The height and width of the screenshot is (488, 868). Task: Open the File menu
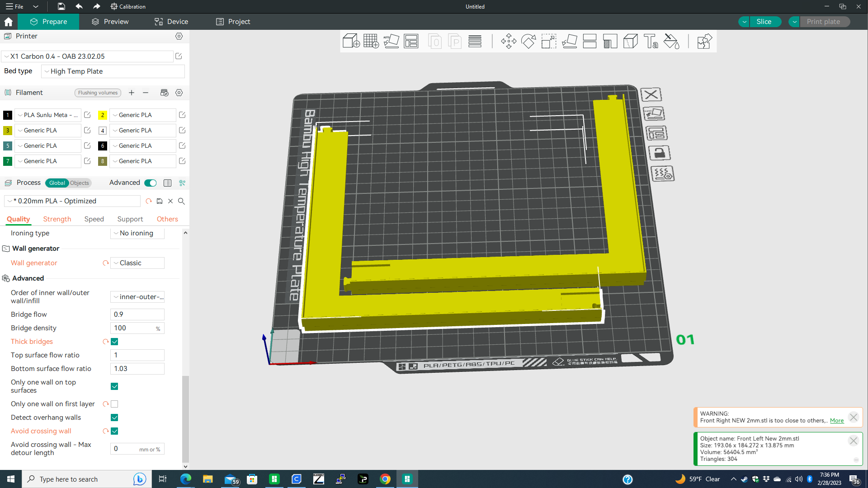15,6
